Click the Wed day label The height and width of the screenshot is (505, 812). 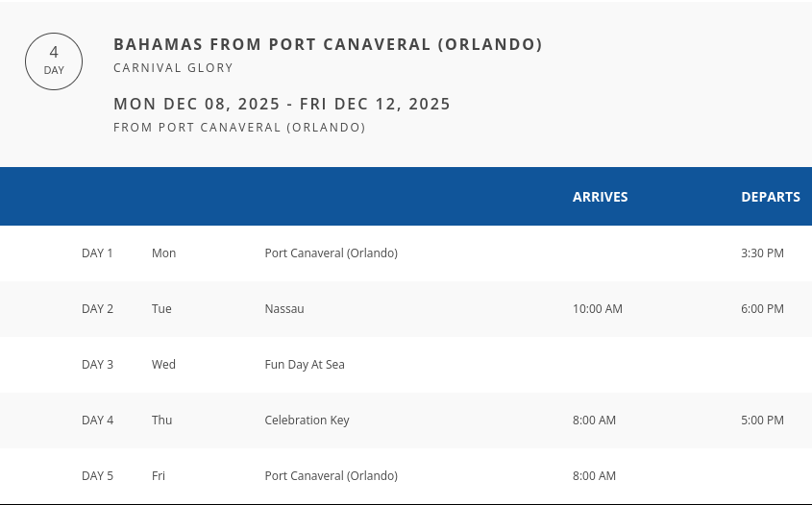click(163, 365)
